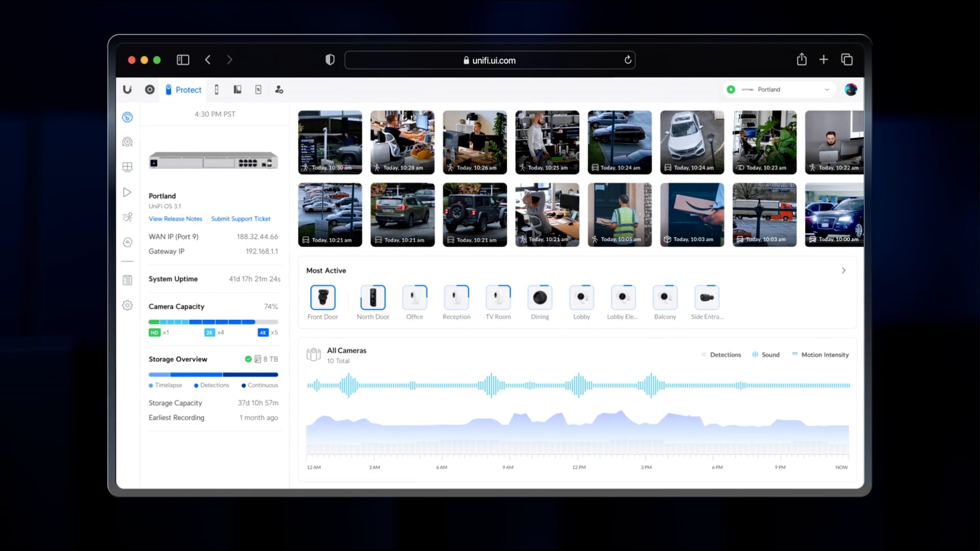
Task: Open the System Log sidebar icon
Action: pyautogui.click(x=128, y=280)
